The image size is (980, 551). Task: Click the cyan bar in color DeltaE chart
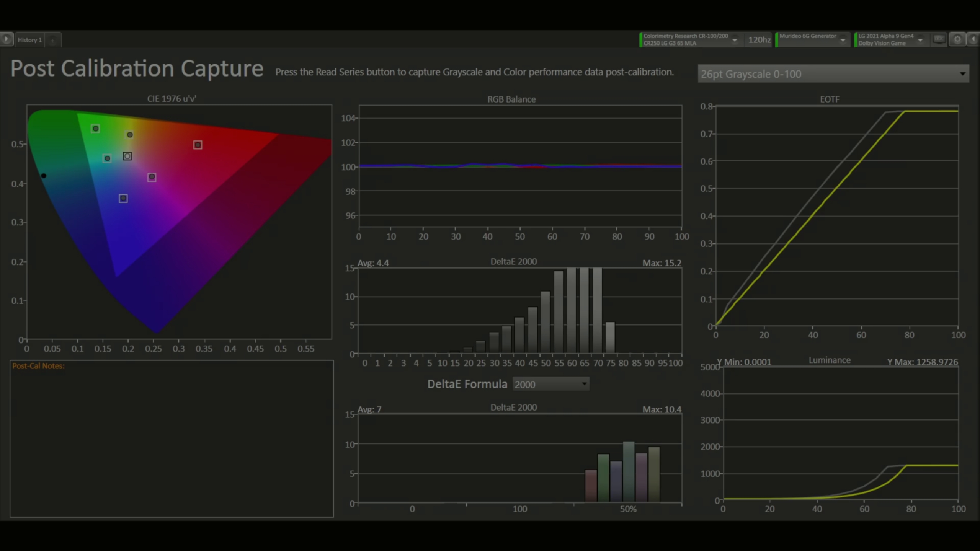629,471
